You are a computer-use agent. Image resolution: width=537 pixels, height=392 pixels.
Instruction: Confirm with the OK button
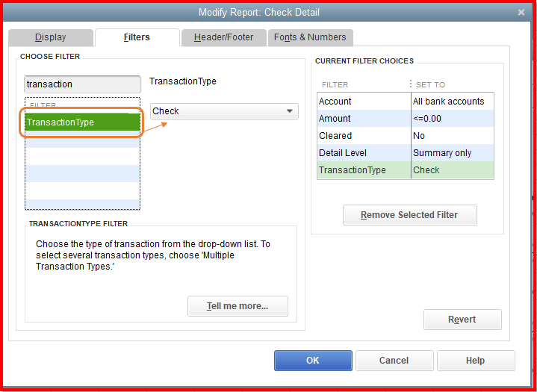click(x=313, y=361)
